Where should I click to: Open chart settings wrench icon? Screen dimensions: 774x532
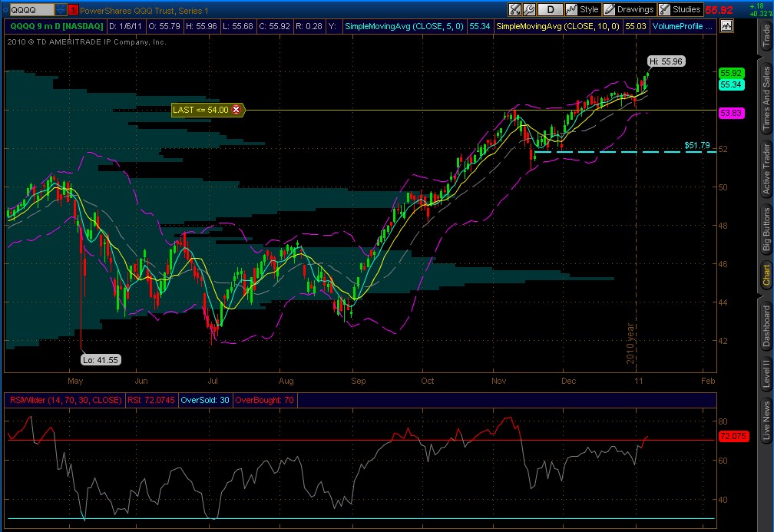coord(529,9)
